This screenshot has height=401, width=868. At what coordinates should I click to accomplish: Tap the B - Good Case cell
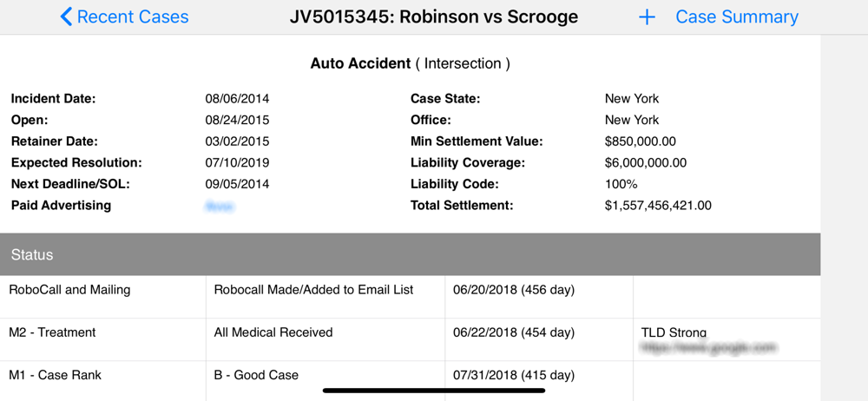click(325, 381)
